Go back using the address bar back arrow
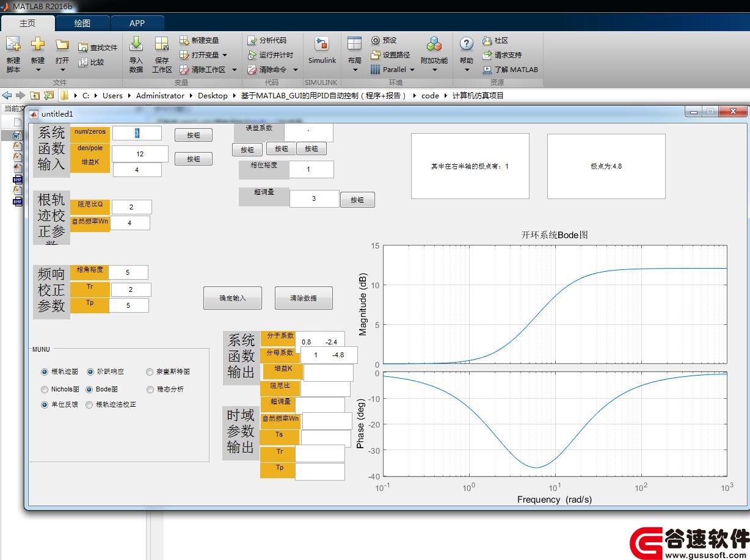Screen dimensions: 750x560 tap(7, 95)
